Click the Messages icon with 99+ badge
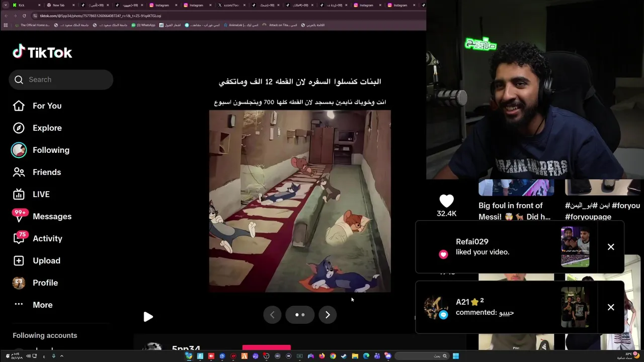Viewport: 644px width, 362px height. coord(19,216)
